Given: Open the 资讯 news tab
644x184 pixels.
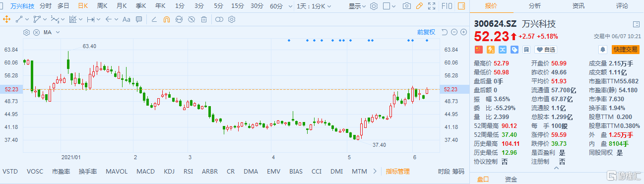Looking at the screenshot, I should pos(579,6).
